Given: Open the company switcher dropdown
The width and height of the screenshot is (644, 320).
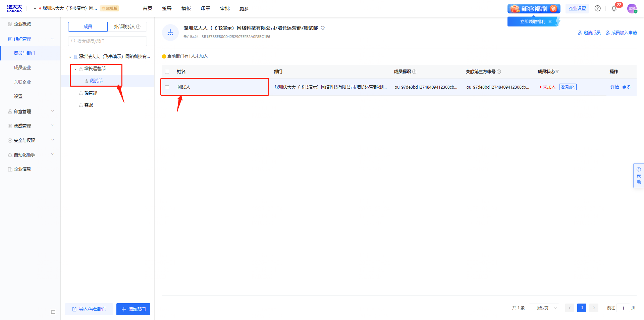Looking at the screenshot, I should [35, 8].
